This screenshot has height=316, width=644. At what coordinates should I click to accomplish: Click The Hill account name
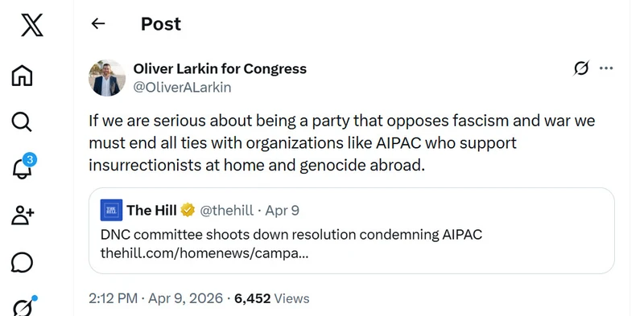[151, 210]
